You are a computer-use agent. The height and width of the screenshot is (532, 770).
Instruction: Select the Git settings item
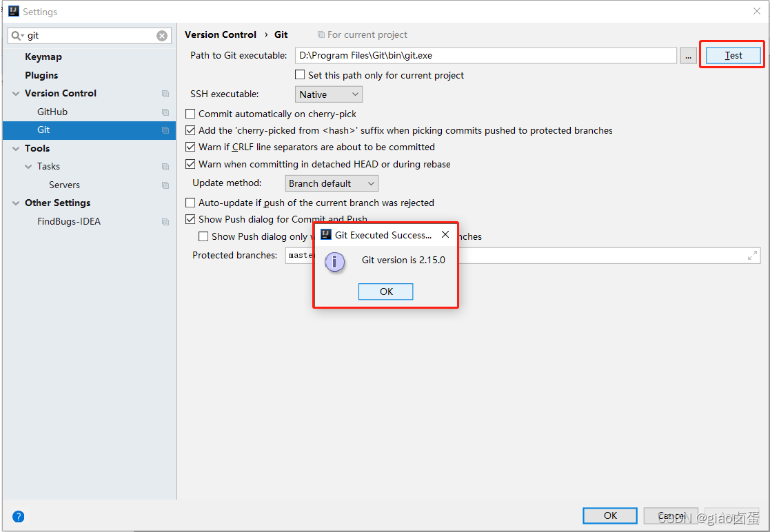[89, 130]
